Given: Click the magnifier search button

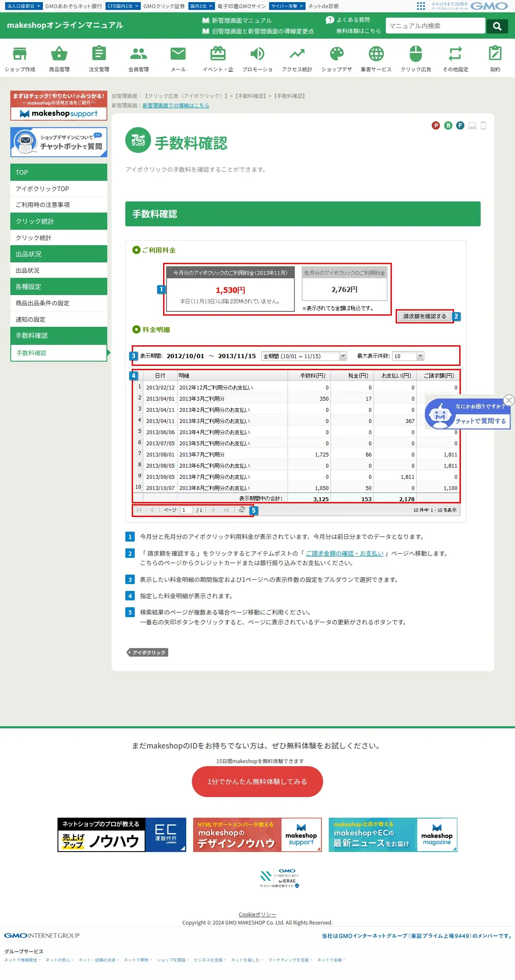Looking at the screenshot, I should [497, 26].
